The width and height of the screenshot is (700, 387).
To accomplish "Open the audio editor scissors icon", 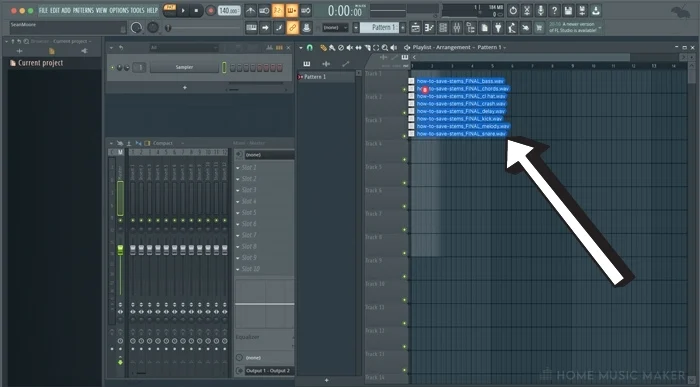I will point(527,10).
